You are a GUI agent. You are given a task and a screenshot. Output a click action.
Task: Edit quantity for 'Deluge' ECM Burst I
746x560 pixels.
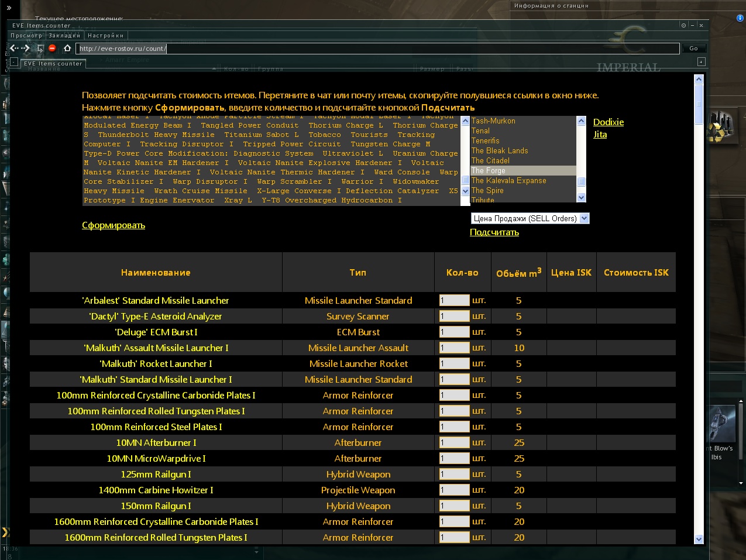(454, 332)
